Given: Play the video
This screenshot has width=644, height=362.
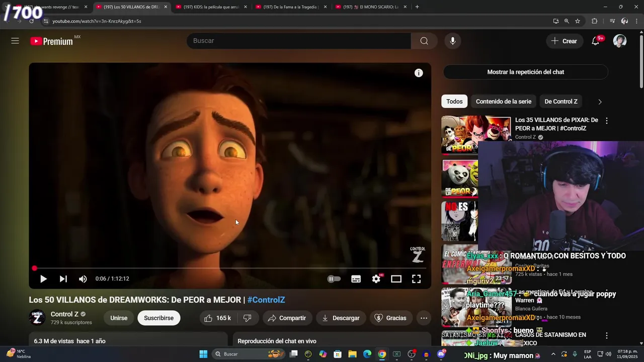Looking at the screenshot, I should pos(43,279).
